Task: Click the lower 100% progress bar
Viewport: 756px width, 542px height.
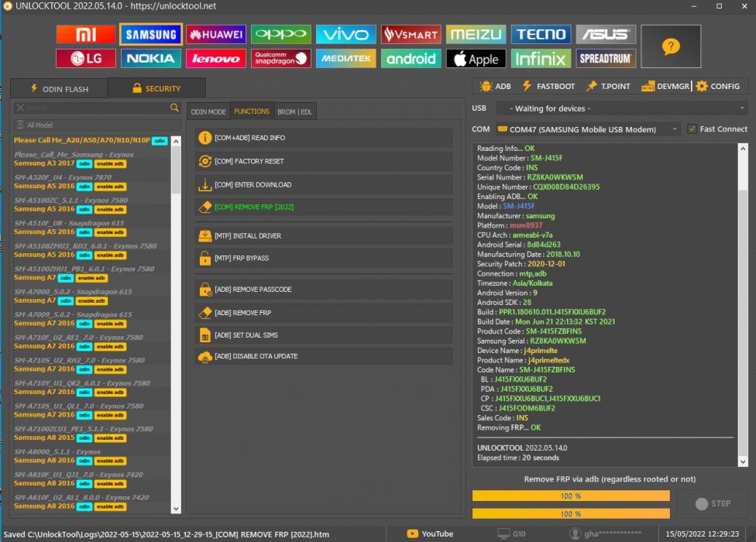Action: [571, 513]
